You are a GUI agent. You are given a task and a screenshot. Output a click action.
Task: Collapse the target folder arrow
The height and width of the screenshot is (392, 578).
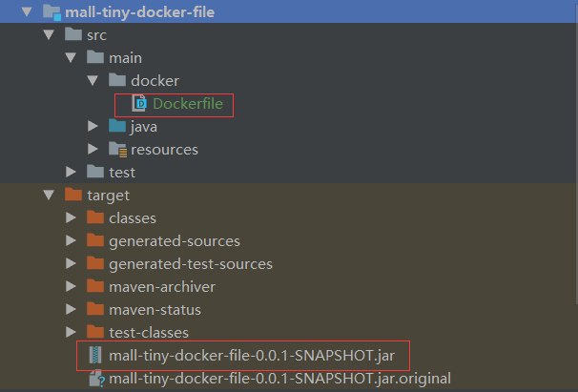(x=49, y=196)
